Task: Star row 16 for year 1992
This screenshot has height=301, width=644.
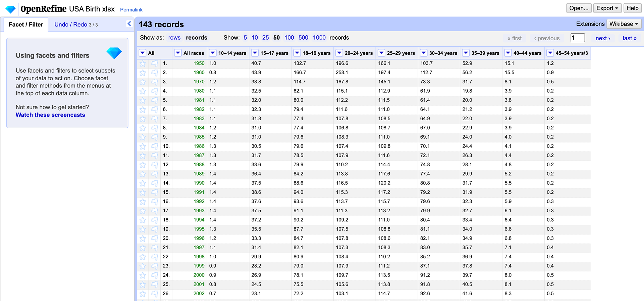Action: (143, 202)
